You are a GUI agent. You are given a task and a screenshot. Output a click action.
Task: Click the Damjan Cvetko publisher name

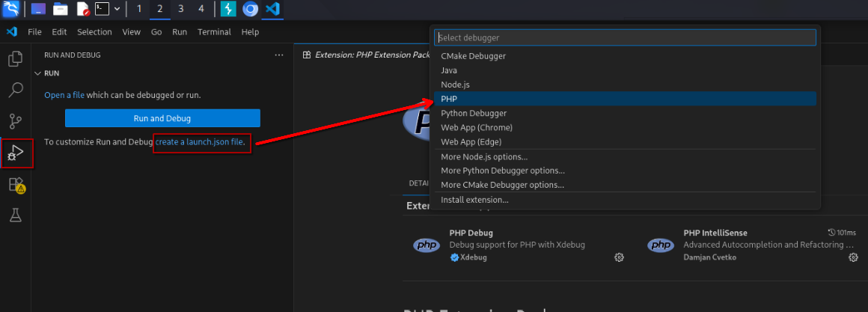[708, 257]
